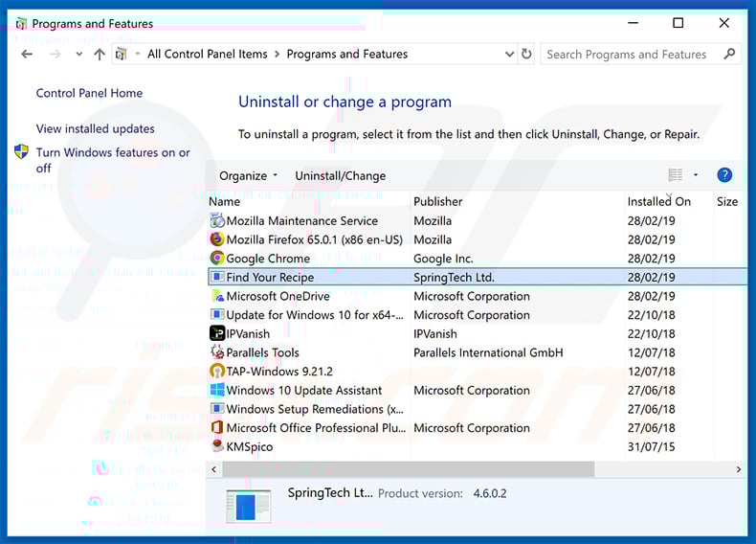756x544 pixels.
Task: Open the view options dropdown arrow
Action: tap(696, 174)
